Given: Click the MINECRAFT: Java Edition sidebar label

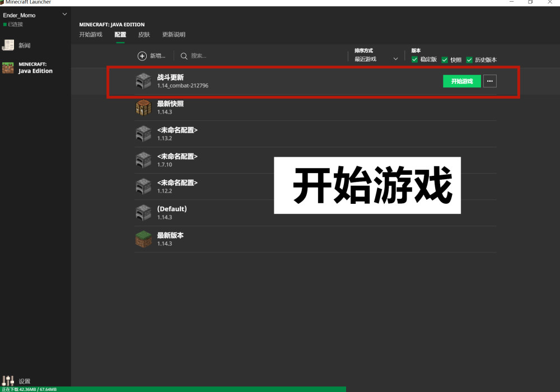Looking at the screenshot, I should pyautogui.click(x=35, y=67).
